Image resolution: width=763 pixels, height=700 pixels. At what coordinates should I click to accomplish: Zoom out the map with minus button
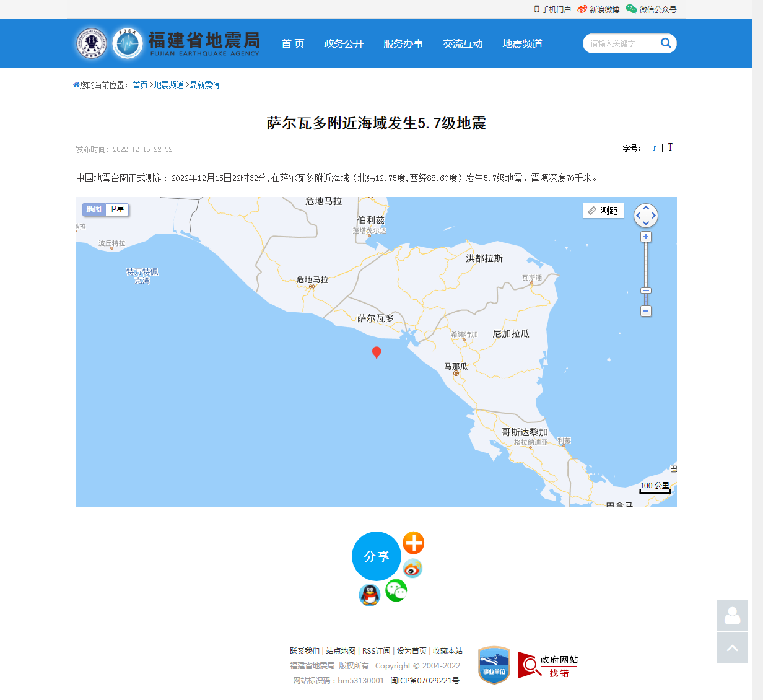click(x=646, y=311)
